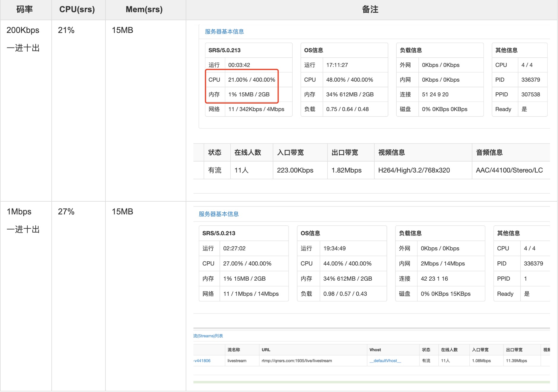The width and height of the screenshot is (558, 392).
Task: Open the __defaultVhost__ link
Action: point(385,361)
